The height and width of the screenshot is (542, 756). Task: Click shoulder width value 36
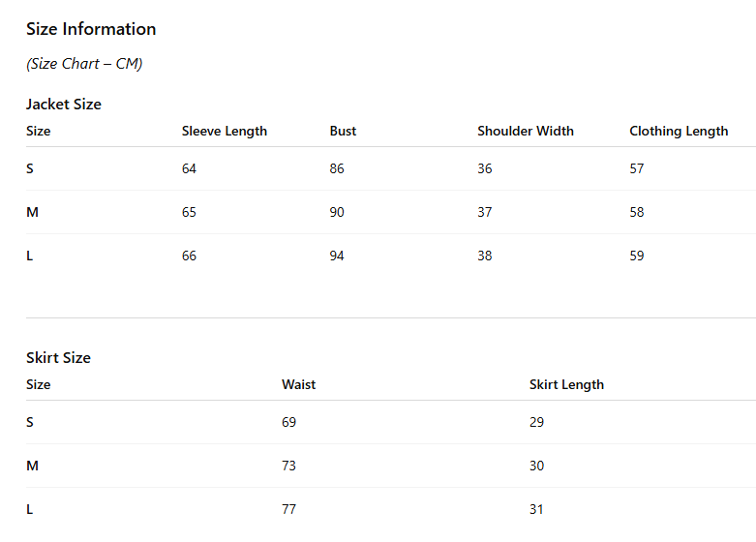[485, 168]
